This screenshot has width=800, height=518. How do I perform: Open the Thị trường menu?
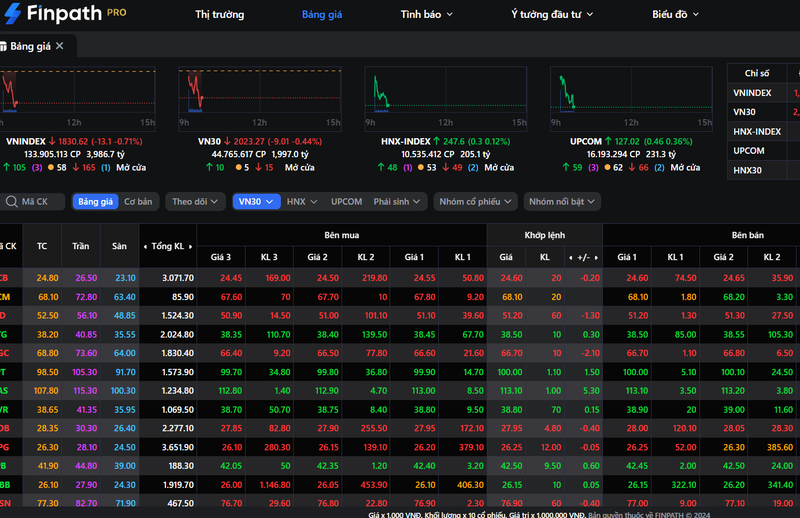click(220, 14)
